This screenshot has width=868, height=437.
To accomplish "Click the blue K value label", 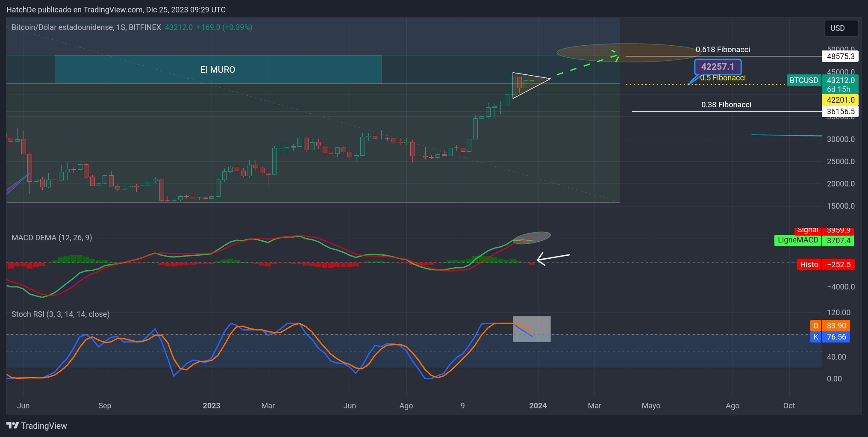I will click(816, 337).
